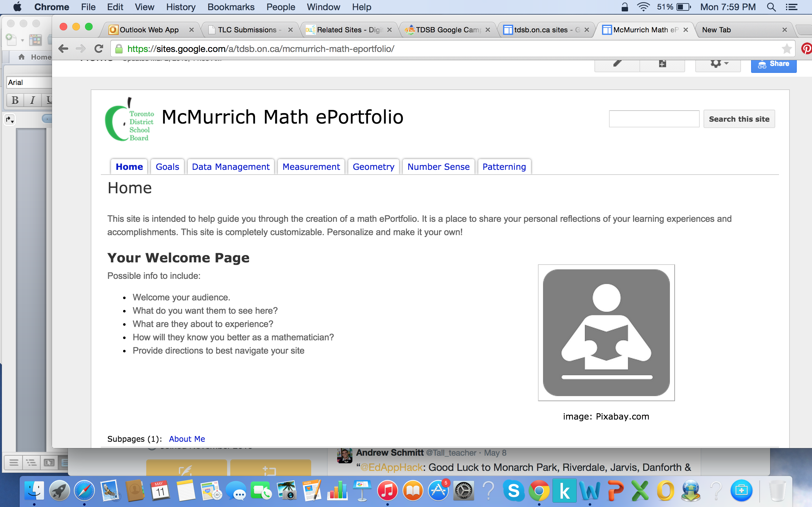Click the Pinterest extension icon
The height and width of the screenshot is (507, 812).
coord(807,49)
